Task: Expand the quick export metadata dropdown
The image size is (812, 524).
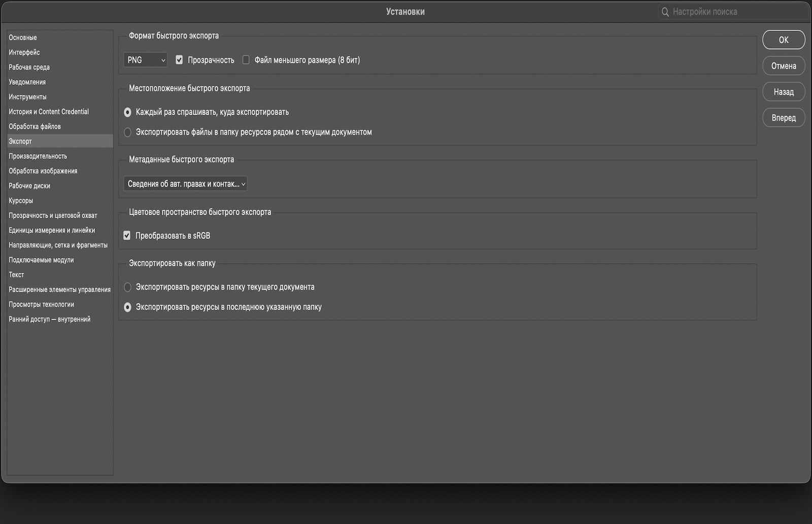Action: pyautogui.click(x=185, y=184)
